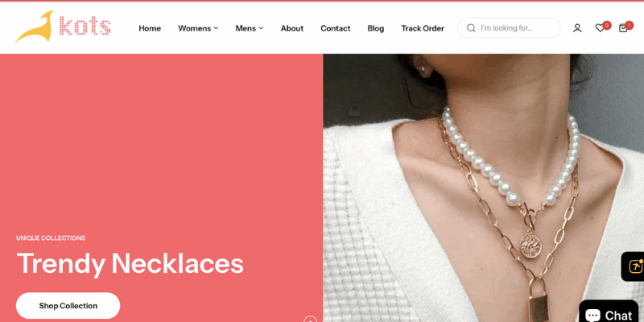
Task: Open the Shopify Chat bubble
Action: [x=611, y=313]
